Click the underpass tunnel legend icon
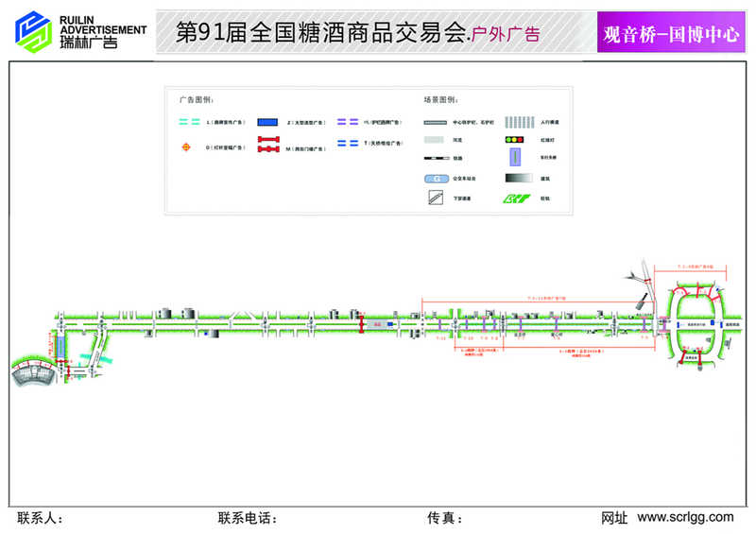This screenshot has width=756, height=534. point(435,198)
